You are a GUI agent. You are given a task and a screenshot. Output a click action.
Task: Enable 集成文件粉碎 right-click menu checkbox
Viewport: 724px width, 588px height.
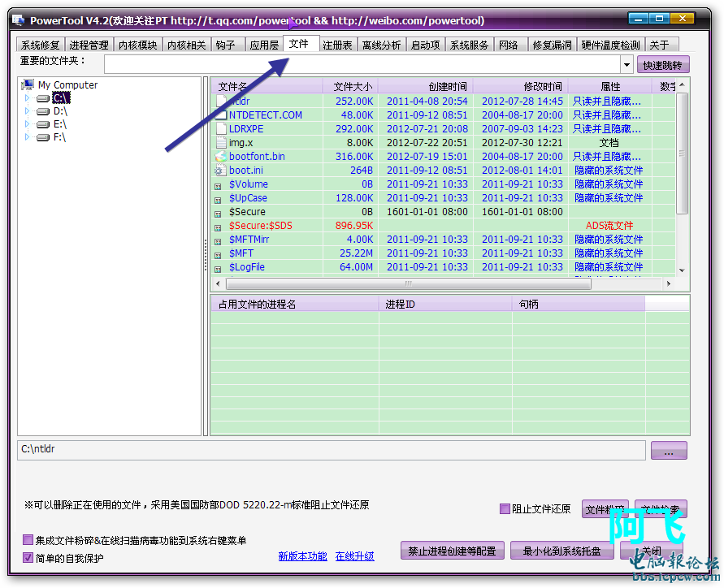point(28,539)
